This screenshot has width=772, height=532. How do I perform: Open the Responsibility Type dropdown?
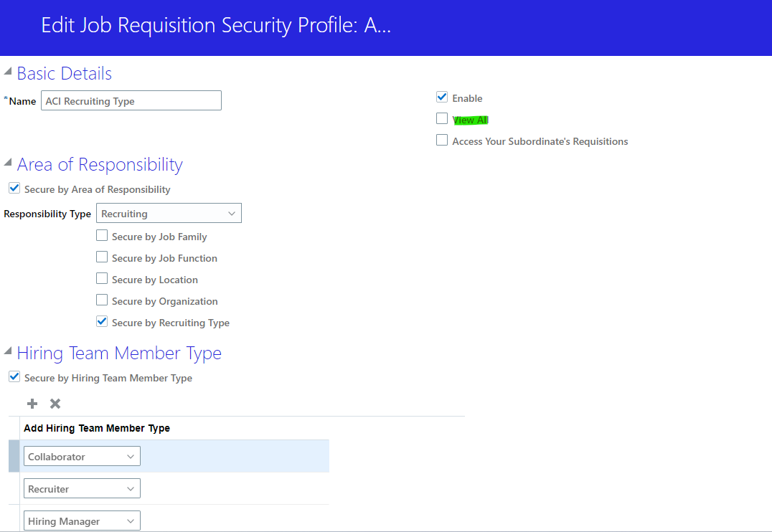(x=232, y=213)
